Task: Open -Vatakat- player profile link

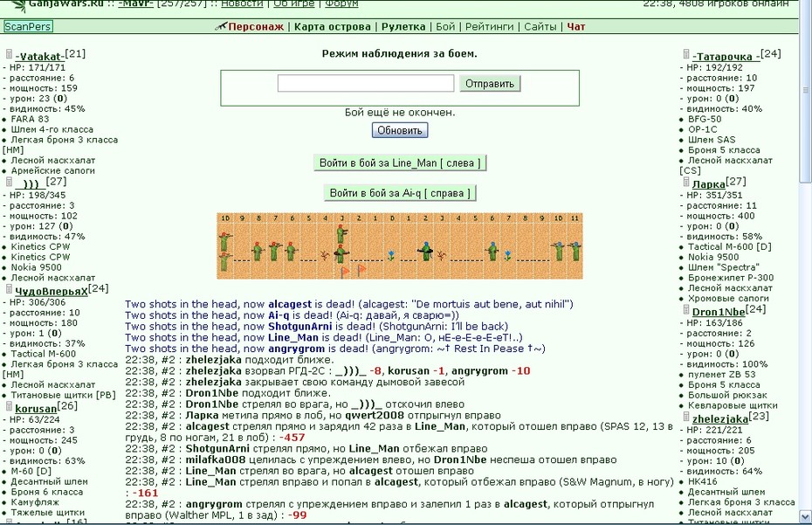Action: [40, 56]
